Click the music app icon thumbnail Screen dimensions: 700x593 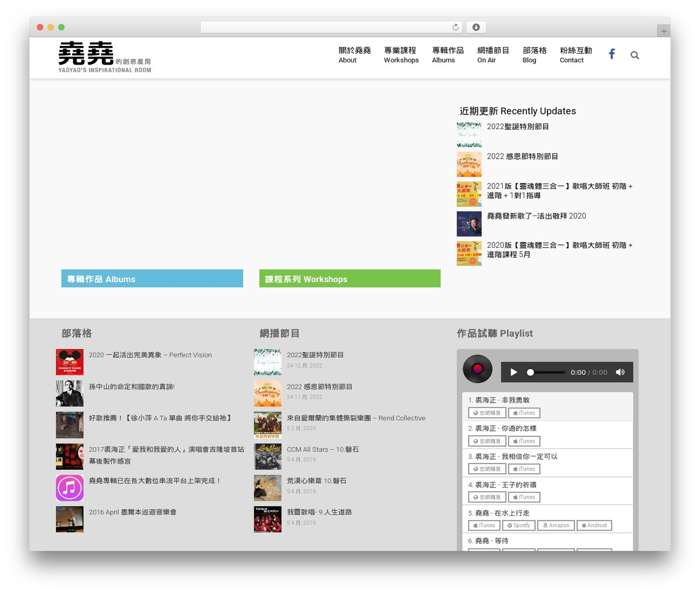(69, 488)
